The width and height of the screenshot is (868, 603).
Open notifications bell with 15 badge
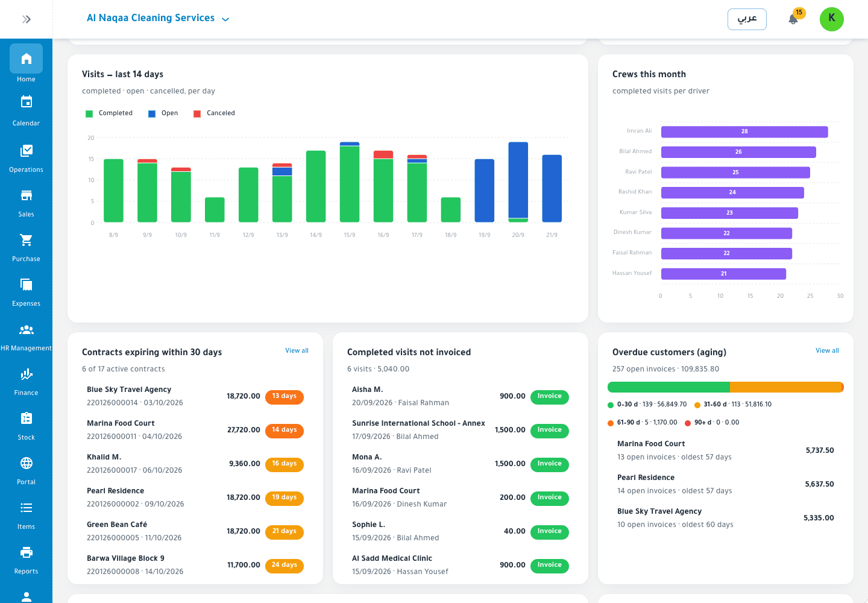click(x=793, y=19)
